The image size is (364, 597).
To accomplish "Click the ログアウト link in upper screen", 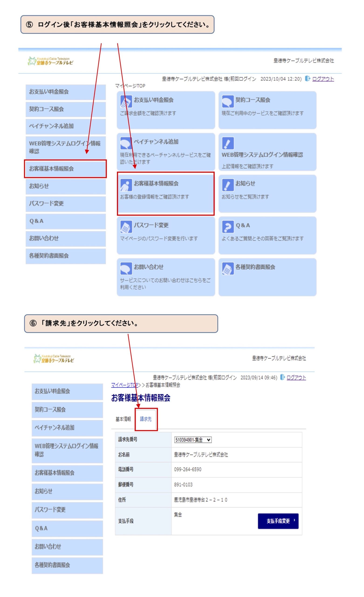I will [323, 79].
